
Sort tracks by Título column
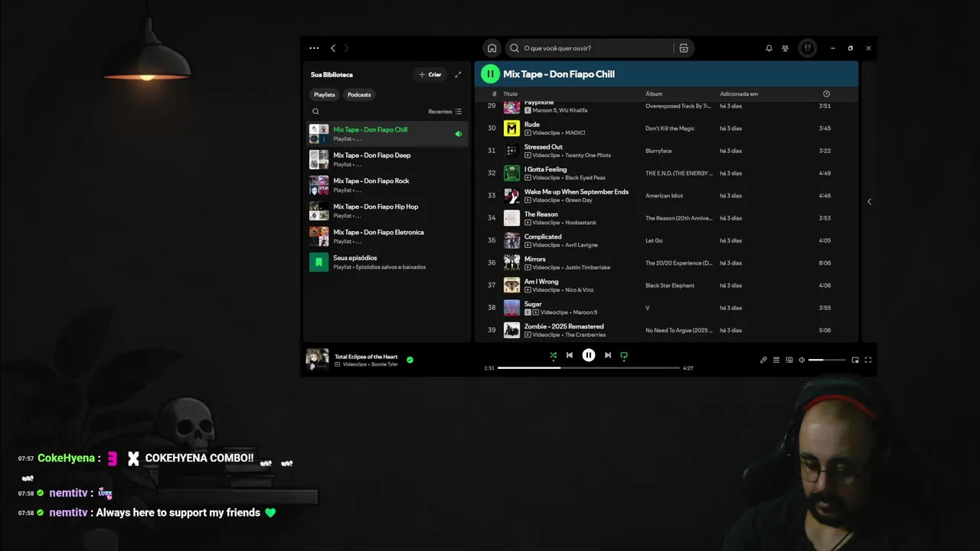click(510, 94)
